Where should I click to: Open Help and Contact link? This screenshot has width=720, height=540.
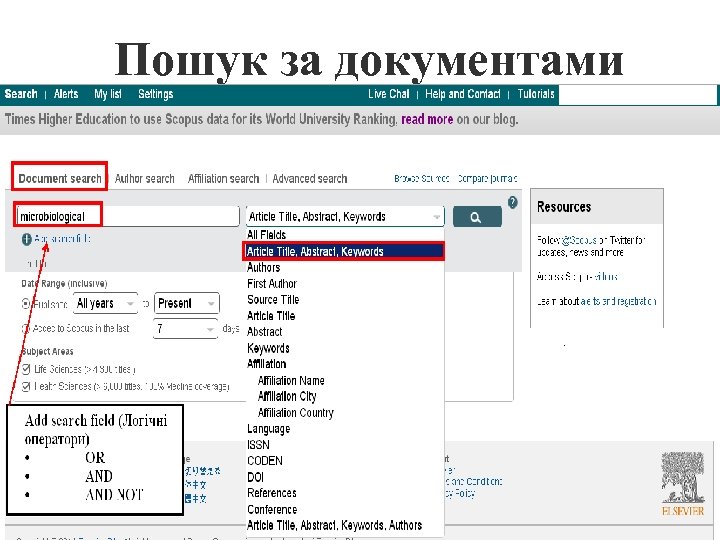click(x=462, y=94)
